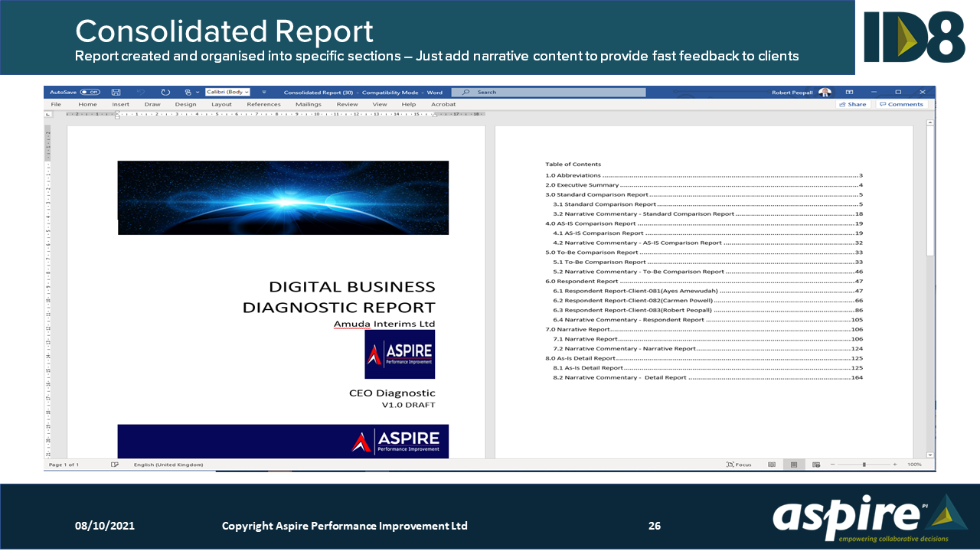Open Ribbon Display Options icon
This screenshot has height=551, width=980.
click(x=849, y=92)
